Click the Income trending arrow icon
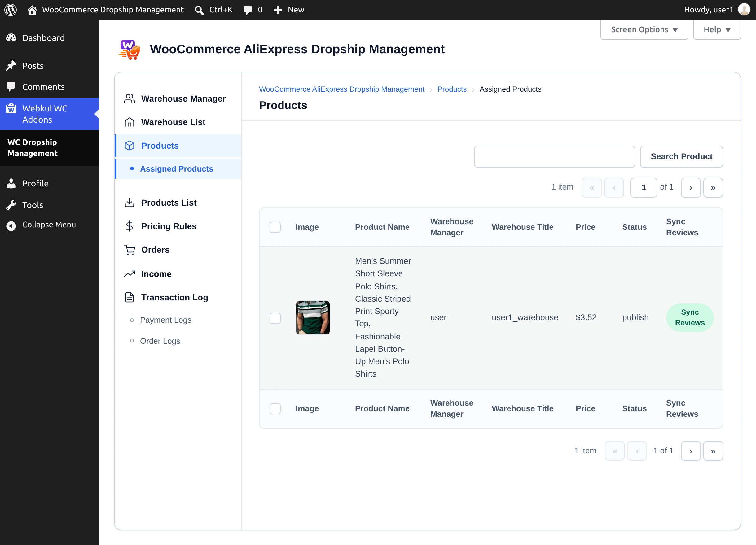Screen dimensions: 756x545 click(x=129, y=274)
